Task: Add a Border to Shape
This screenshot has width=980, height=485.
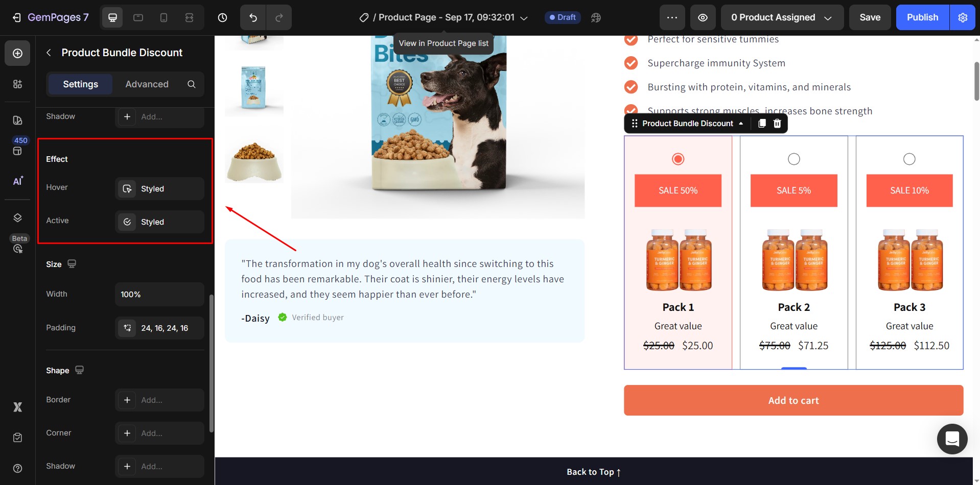Action: [159, 400]
